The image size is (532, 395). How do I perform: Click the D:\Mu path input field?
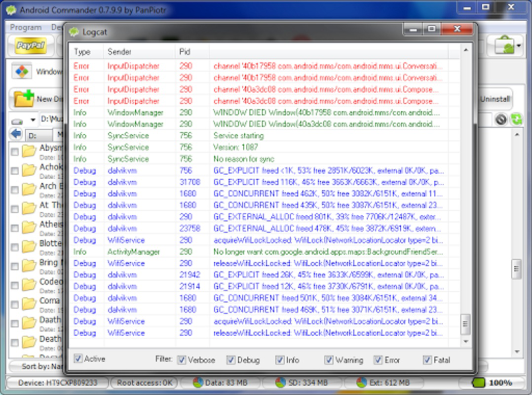(51, 119)
